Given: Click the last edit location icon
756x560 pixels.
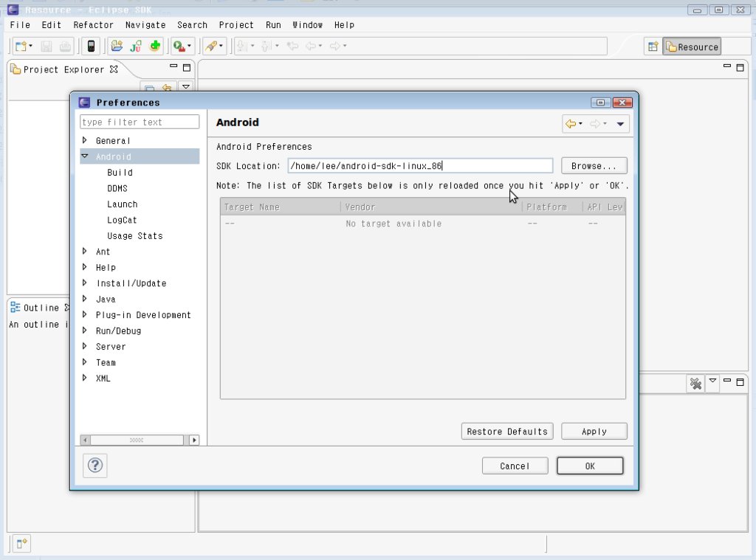Looking at the screenshot, I should pos(292,46).
